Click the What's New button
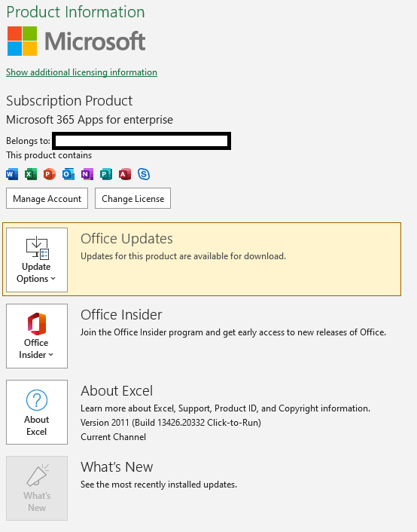 coord(37,488)
